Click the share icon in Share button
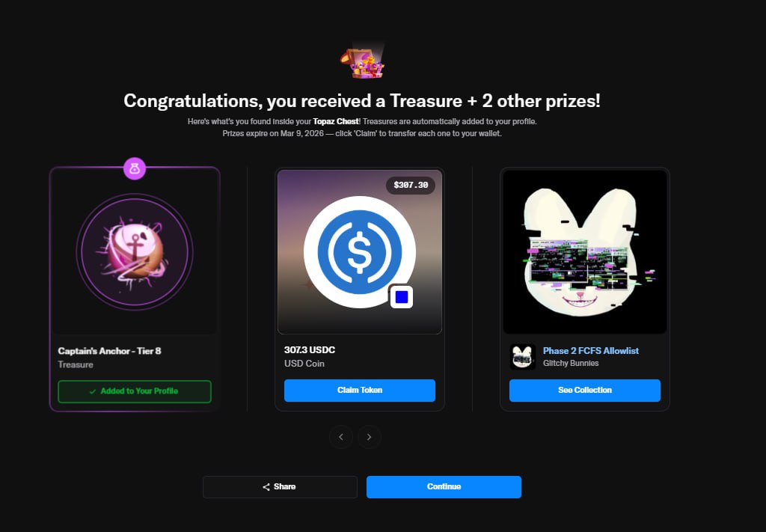 click(266, 487)
